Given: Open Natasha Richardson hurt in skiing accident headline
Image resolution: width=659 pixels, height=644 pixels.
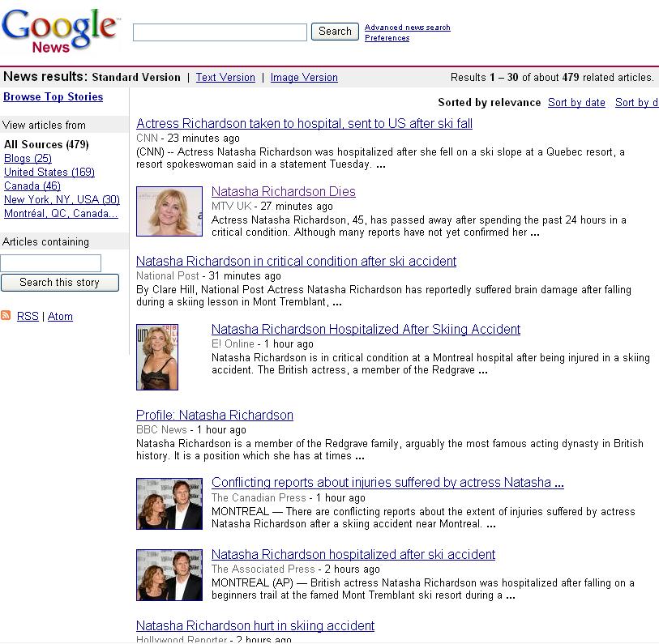Looking at the screenshot, I should 255,626.
